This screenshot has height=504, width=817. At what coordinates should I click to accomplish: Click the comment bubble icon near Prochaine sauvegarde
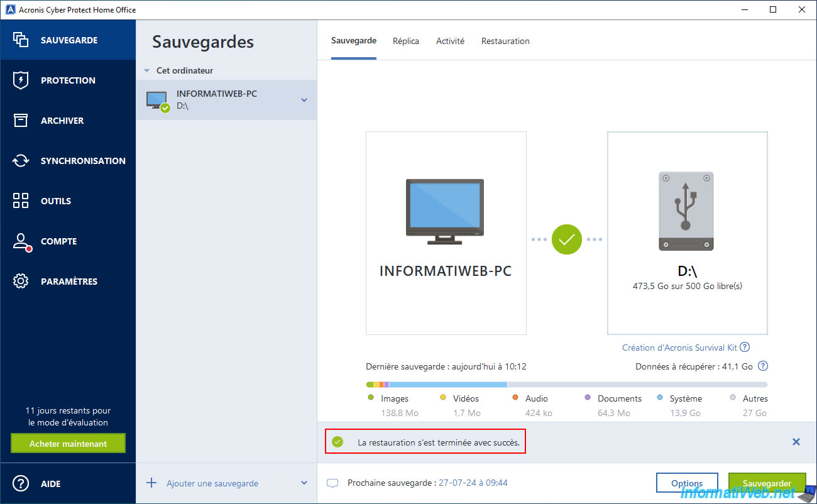click(332, 483)
